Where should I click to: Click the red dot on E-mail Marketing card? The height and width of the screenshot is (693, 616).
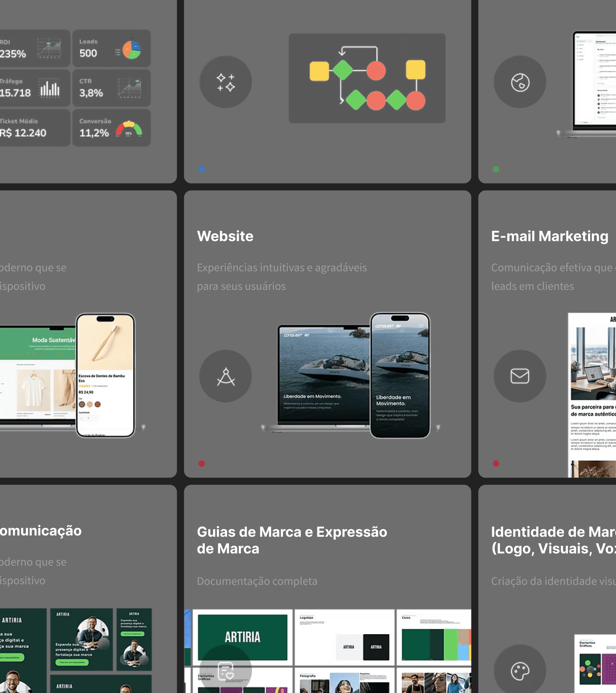pyautogui.click(x=496, y=464)
